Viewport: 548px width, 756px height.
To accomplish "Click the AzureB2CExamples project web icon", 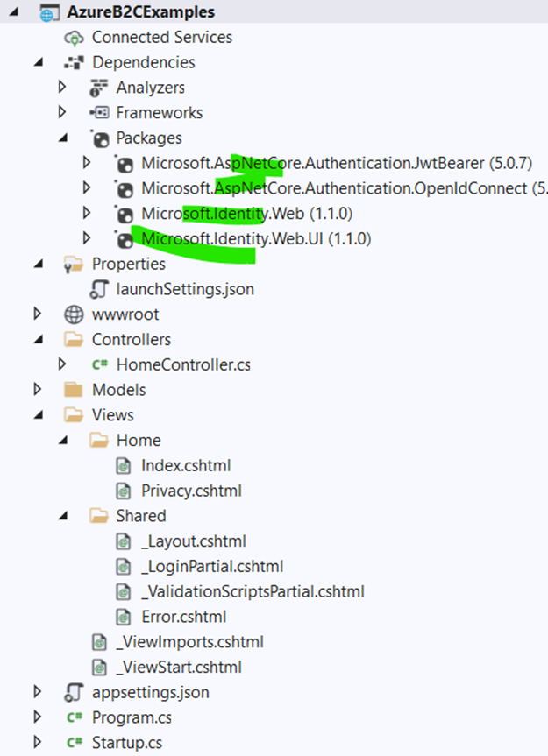I will (50, 12).
